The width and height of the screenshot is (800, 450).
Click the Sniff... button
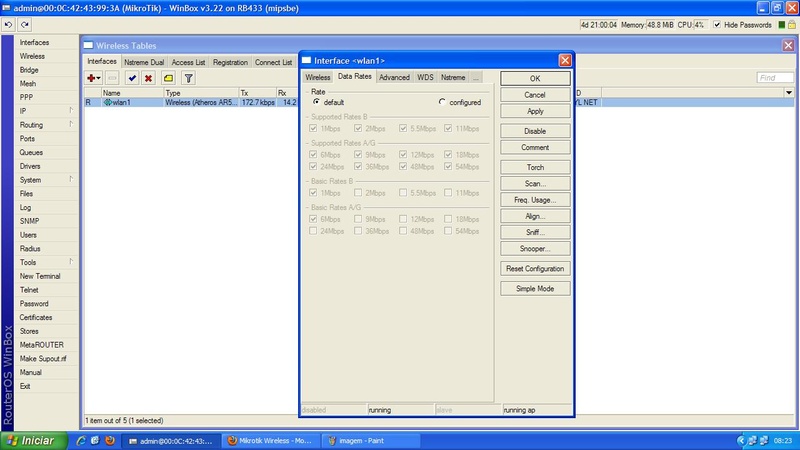point(535,232)
